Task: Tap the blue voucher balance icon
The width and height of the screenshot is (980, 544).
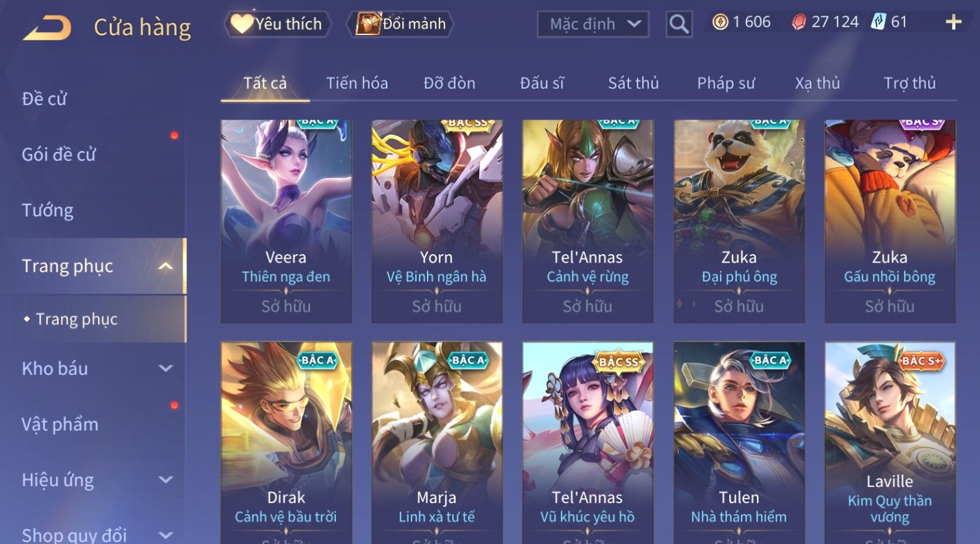Action: click(878, 22)
